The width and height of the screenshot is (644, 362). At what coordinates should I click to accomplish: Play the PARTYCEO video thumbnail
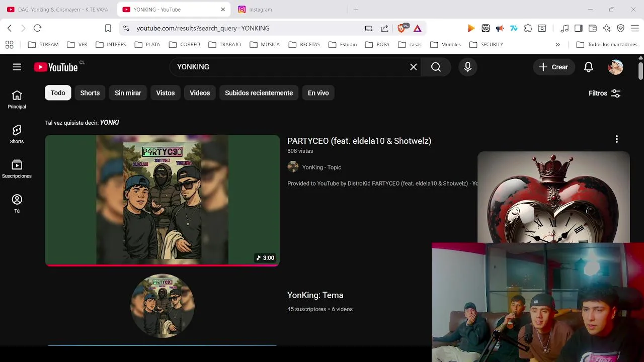162,200
